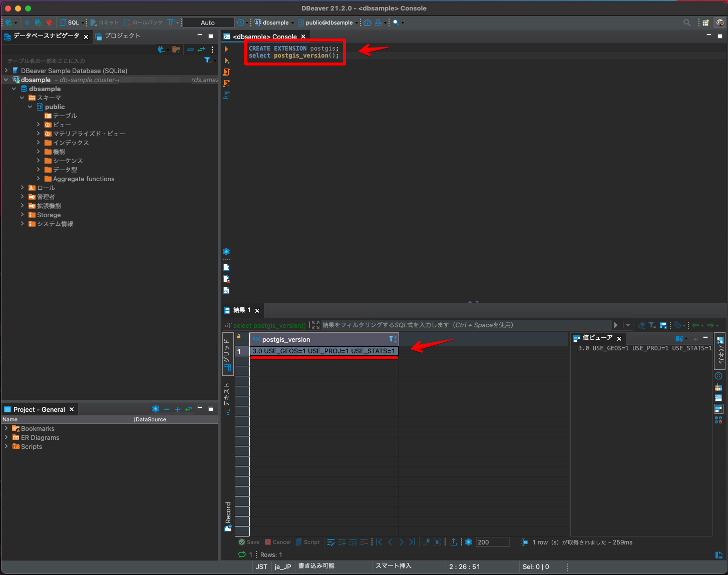Click the Auto transaction mode field
Screen dimensions: 728x575
click(208, 23)
